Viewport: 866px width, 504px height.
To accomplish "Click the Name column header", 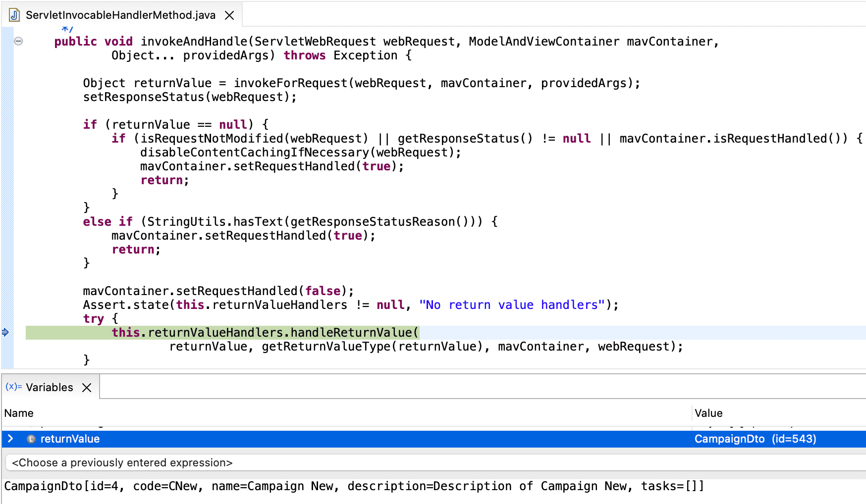I will coord(19,413).
